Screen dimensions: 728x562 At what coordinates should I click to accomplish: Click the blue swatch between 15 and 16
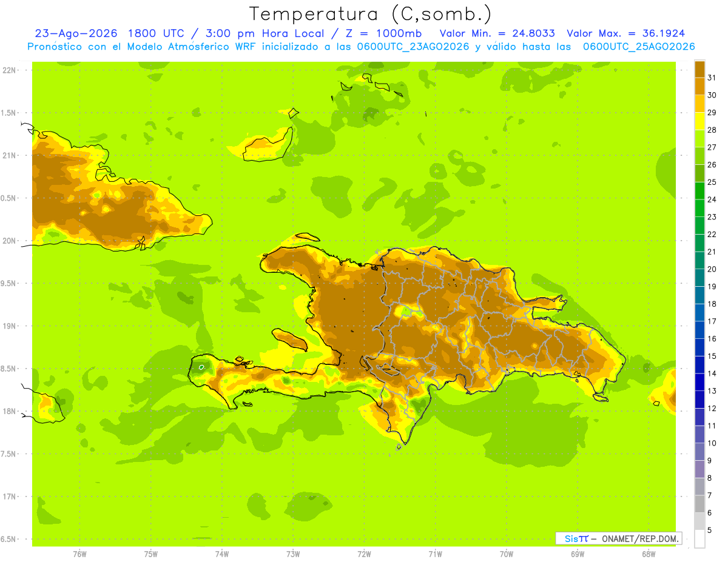pos(699,347)
